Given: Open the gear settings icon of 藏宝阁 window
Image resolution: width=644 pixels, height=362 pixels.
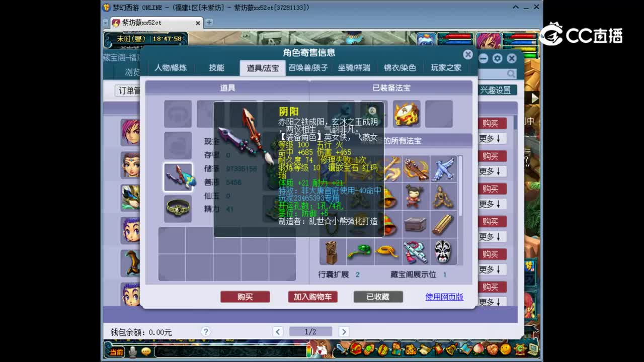Looking at the screenshot, I should 498,58.
